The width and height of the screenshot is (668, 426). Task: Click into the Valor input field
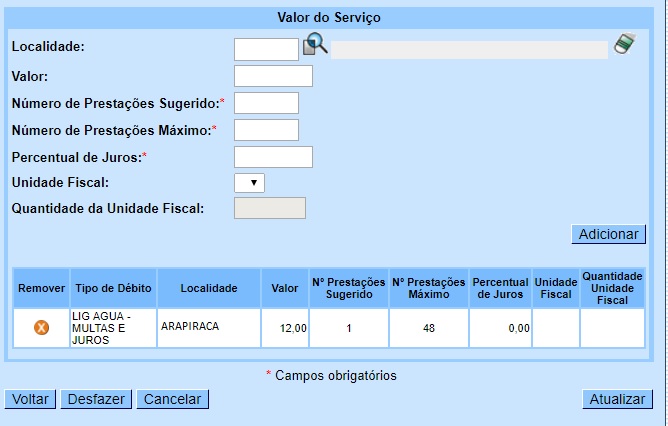273,76
